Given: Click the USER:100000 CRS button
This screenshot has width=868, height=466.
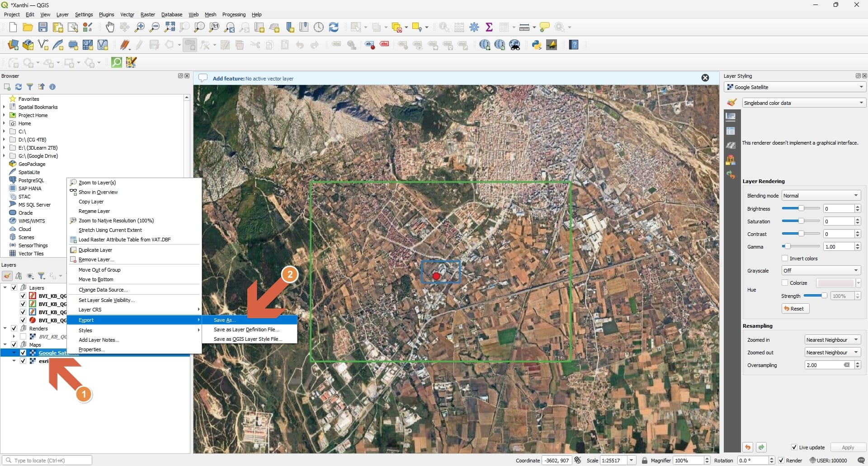Looking at the screenshot, I should (828, 461).
